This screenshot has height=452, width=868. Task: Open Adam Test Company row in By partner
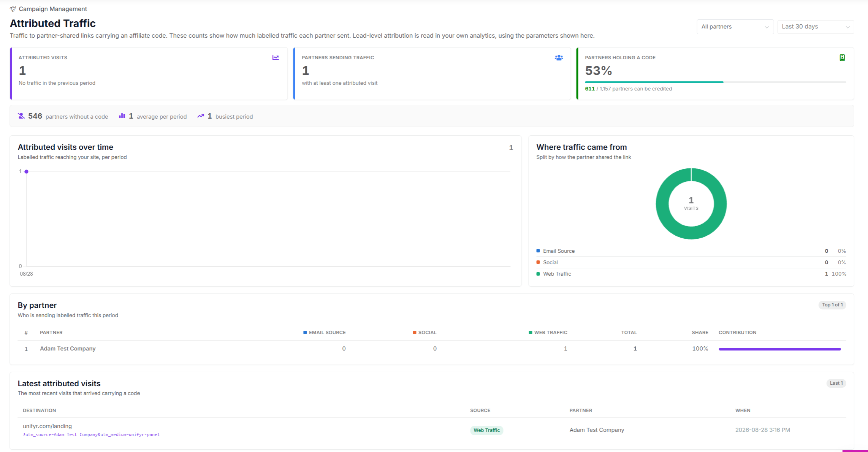[x=432, y=349]
